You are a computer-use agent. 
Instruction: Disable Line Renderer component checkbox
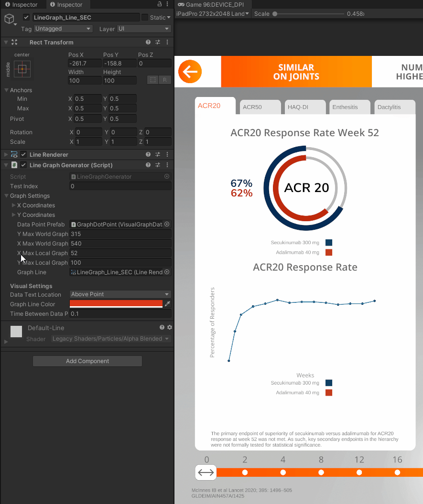tap(23, 155)
